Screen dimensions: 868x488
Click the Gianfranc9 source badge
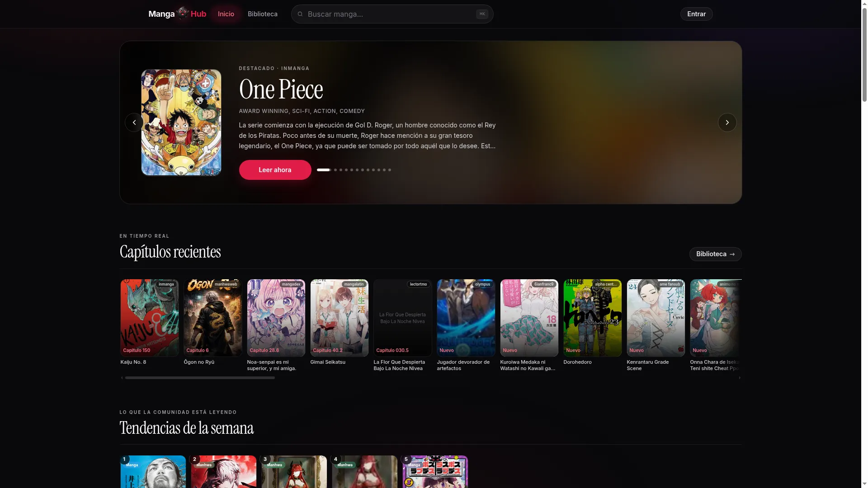[544, 284]
